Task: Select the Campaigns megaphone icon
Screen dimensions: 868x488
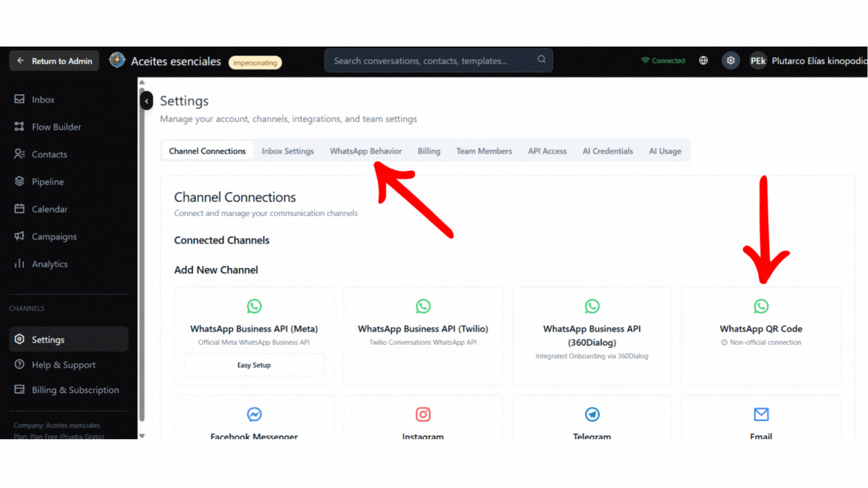Action: pyautogui.click(x=21, y=236)
